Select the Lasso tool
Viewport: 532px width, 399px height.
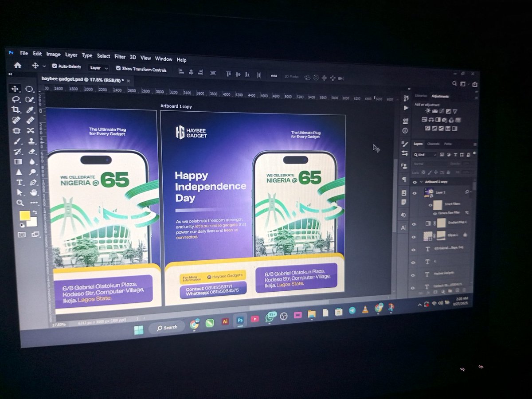tap(15, 99)
